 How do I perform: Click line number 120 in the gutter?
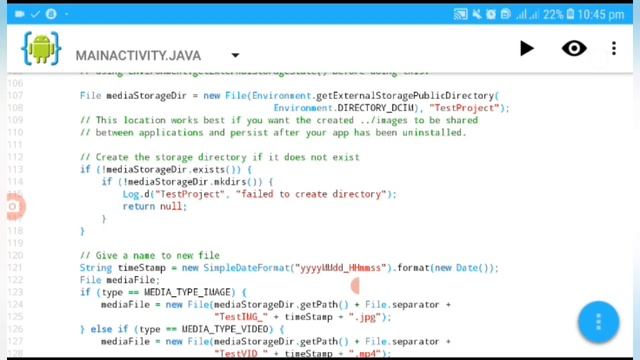pyautogui.click(x=15, y=256)
